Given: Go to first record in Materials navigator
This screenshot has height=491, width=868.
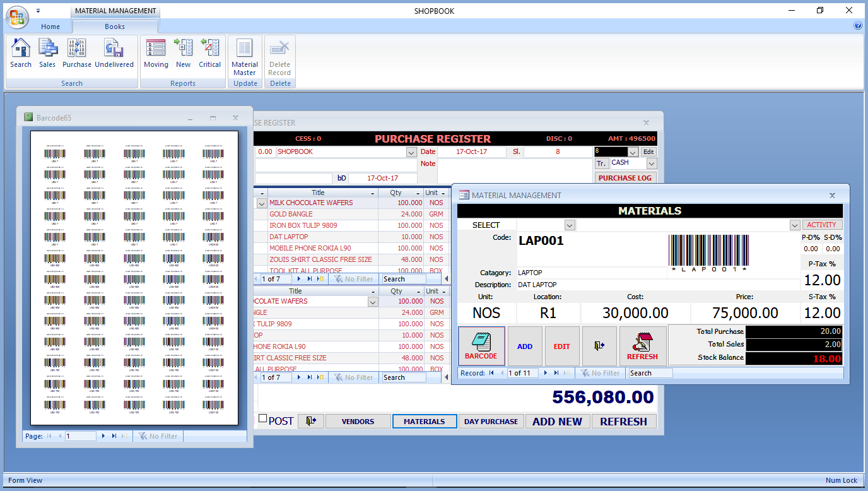Looking at the screenshot, I should click(491, 373).
